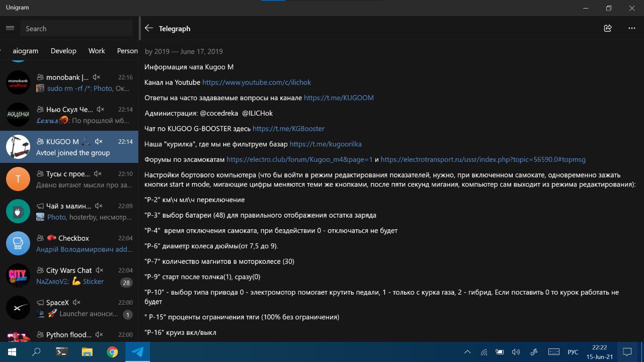Share the Telegraph article
The image size is (644, 362).
[x=608, y=28]
